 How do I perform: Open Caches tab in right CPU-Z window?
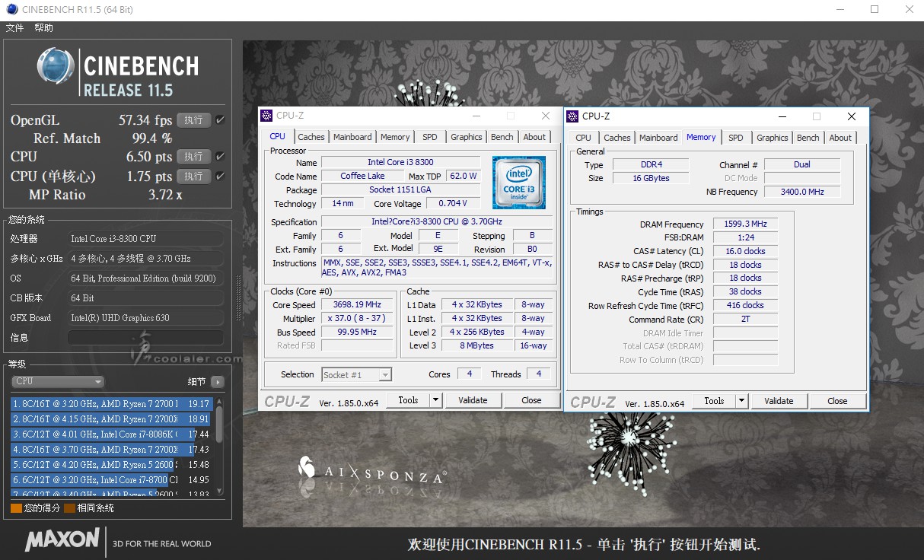[617, 138]
